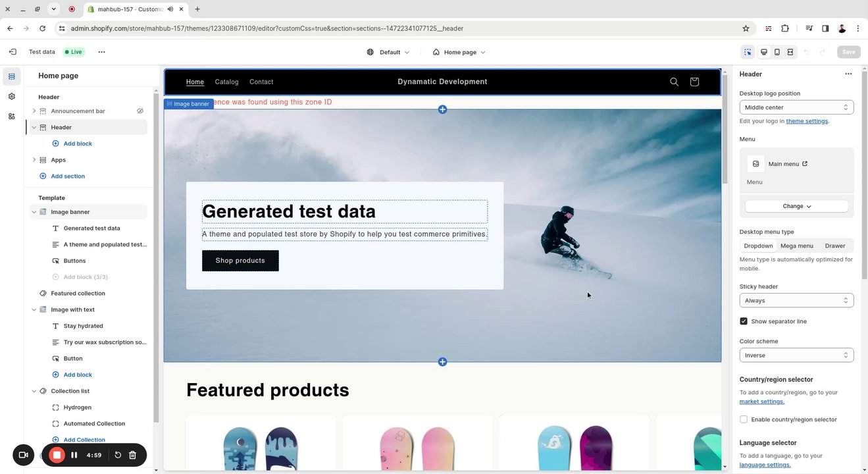Screen dimensions: 868x474
Task: Click Add Collection link
Action: [x=84, y=440]
